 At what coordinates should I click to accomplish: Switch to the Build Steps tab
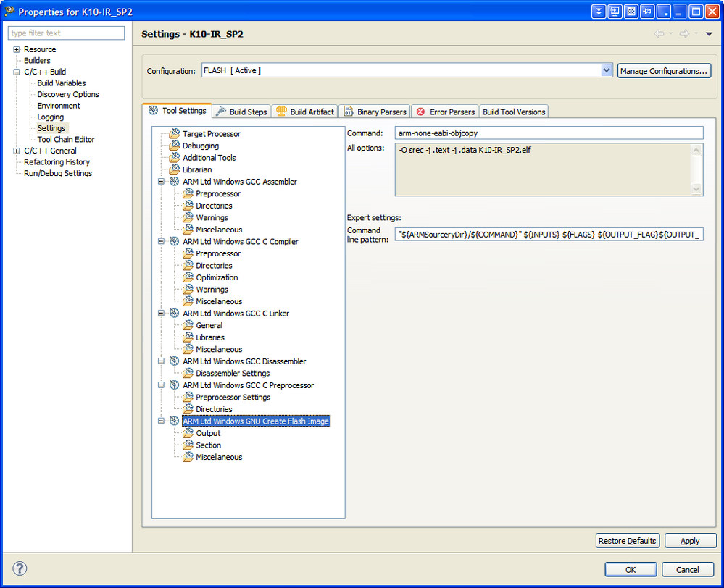tap(241, 112)
